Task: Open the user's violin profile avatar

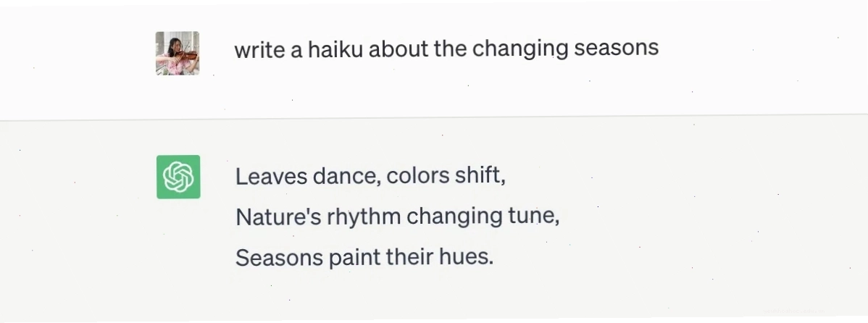Action: (x=177, y=53)
